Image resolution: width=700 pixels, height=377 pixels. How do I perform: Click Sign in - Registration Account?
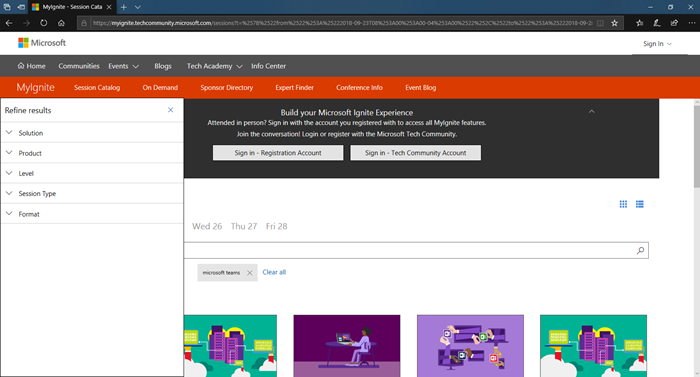coord(278,153)
